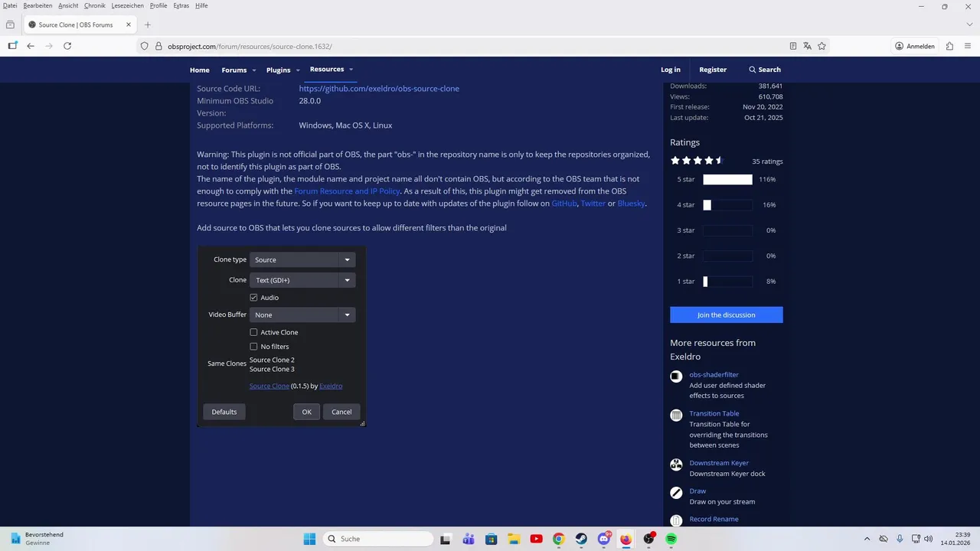Open the Video Buffer dropdown showing None

[302, 315]
